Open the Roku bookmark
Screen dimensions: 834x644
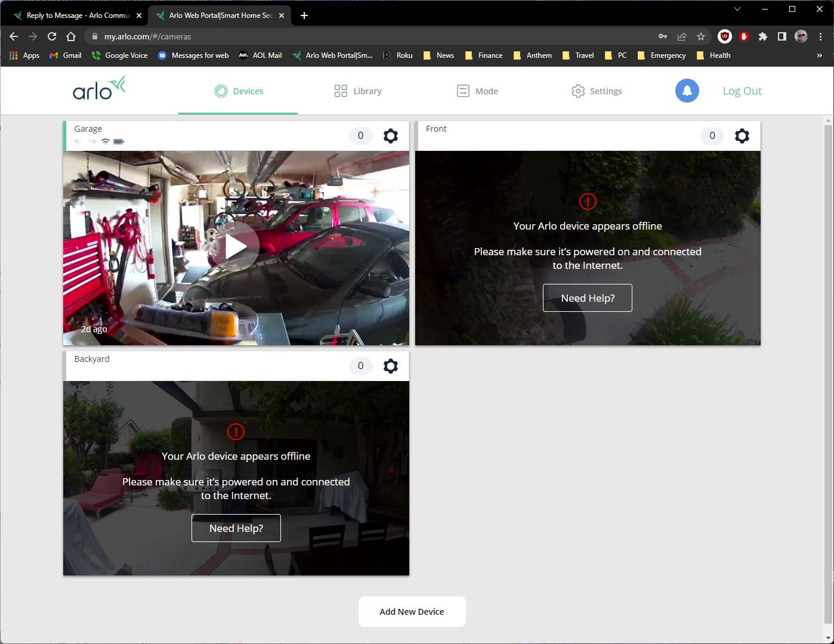point(398,55)
